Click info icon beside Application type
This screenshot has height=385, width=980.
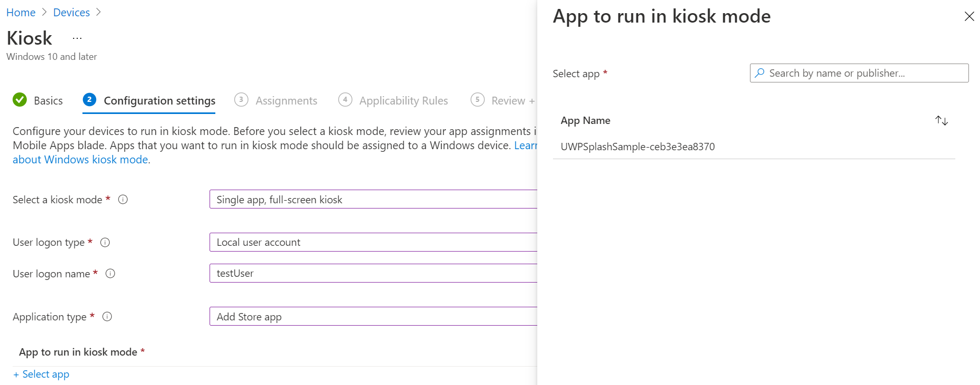coord(107,317)
